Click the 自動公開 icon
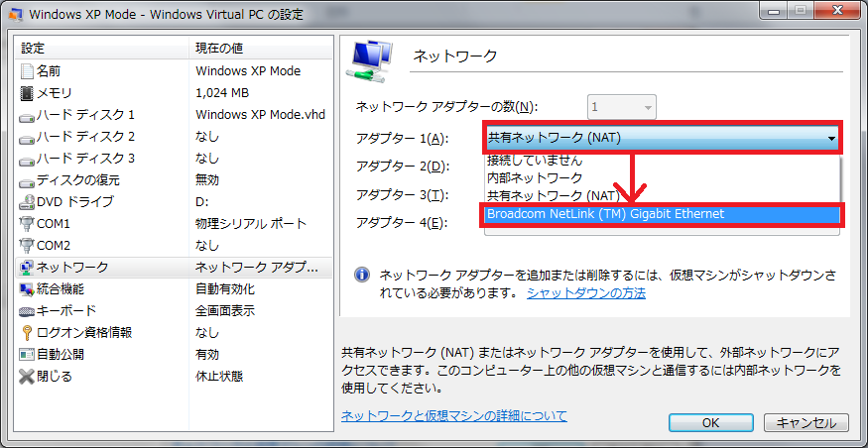 point(27,354)
